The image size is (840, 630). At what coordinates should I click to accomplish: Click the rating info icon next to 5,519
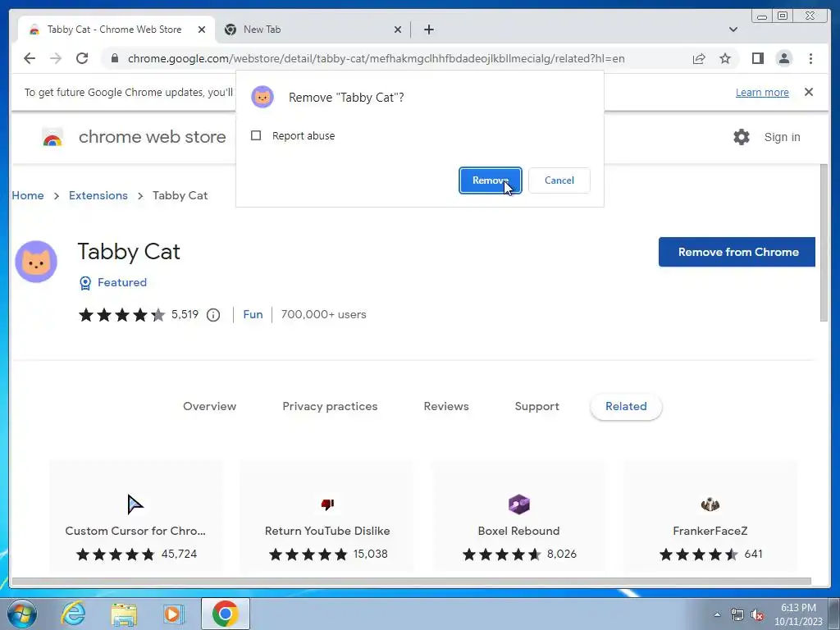213,315
